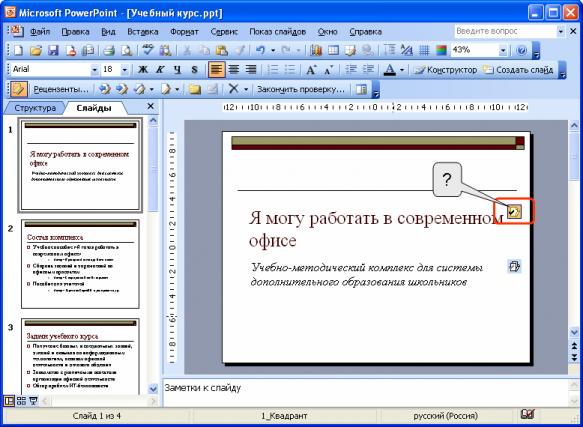Click the Undo arrow icon
Screen dimensions: 583x427
click(x=260, y=50)
